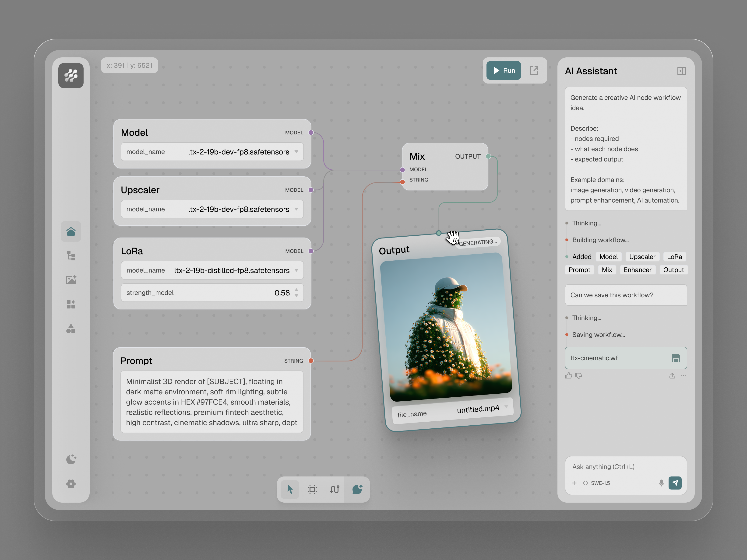Click Run to execute the workflow
The width and height of the screenshot is (747, 560).
tap(503, 70)
